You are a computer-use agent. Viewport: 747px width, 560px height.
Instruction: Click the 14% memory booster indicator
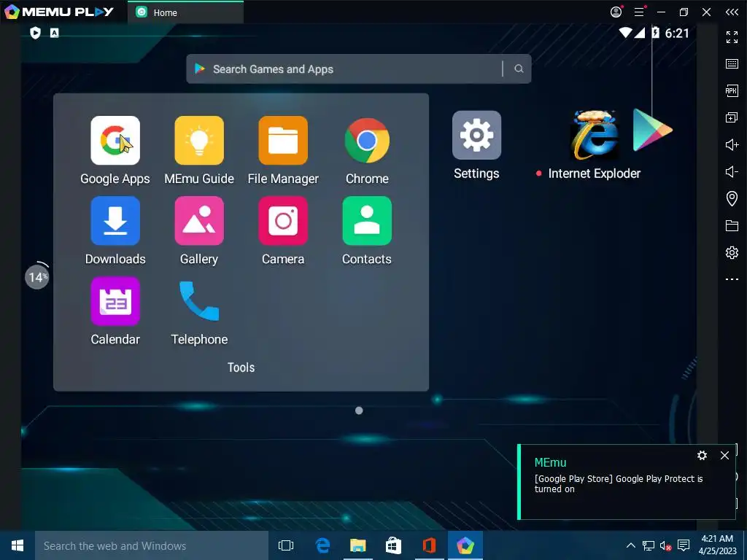(x=37, y=276)
